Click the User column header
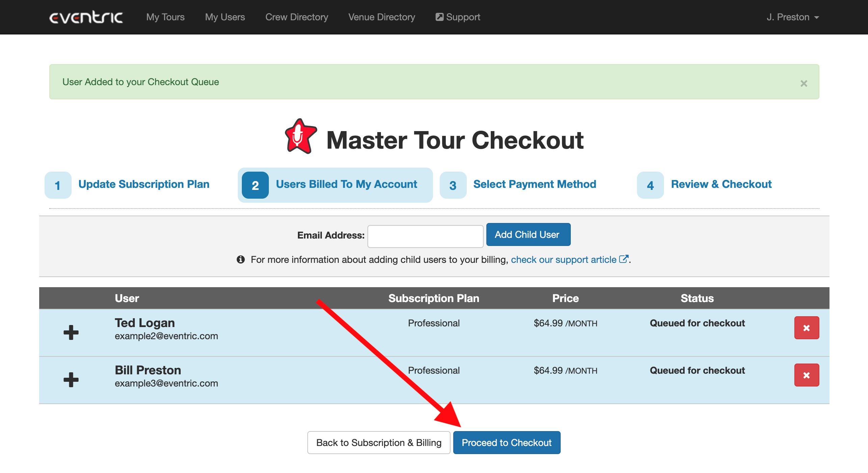 (127, 298)
